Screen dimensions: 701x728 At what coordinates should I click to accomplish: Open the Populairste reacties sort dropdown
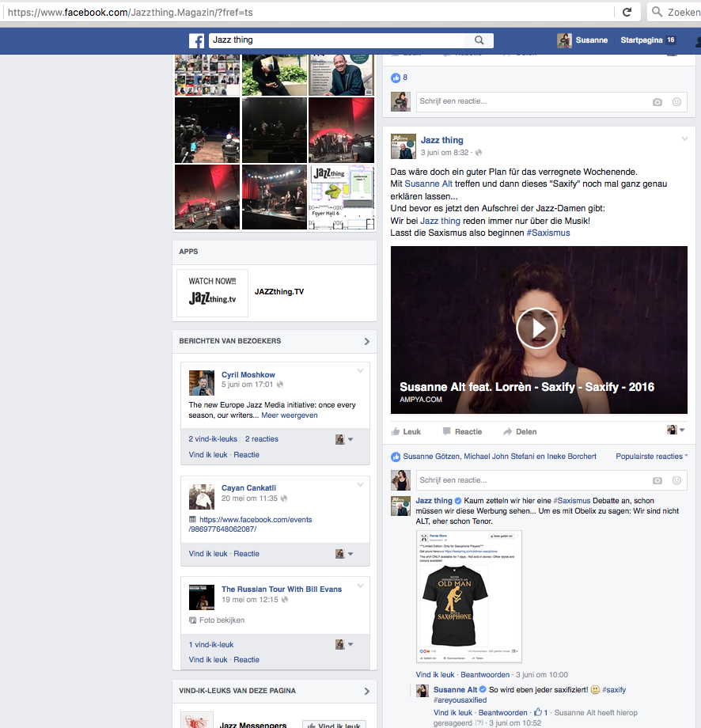click(651, 457)
